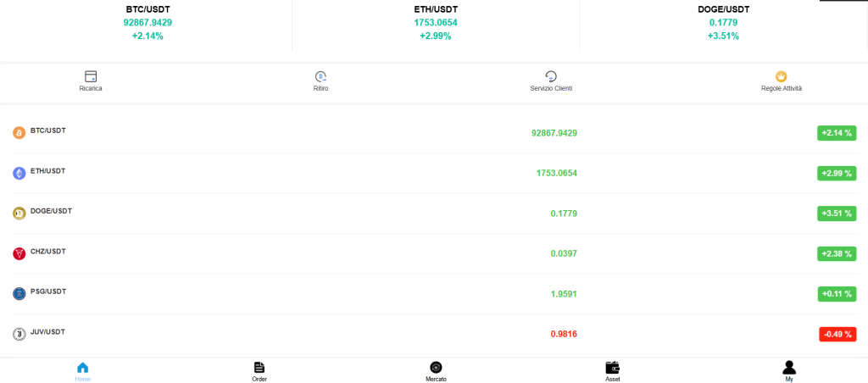The width and height of the screenshot is (868, 383).
Task: Select the CHZ/USDT list row name
Action: pos(48,252)
